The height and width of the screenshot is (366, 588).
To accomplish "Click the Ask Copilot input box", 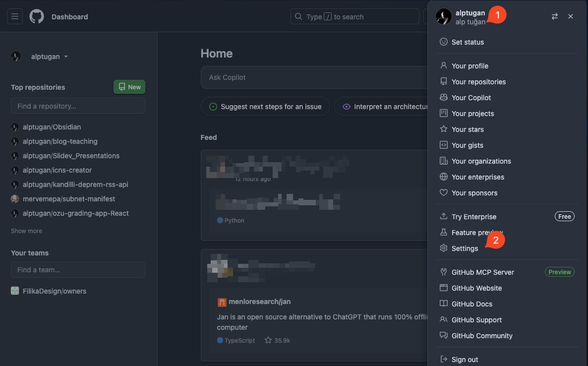I will coord(314,77).
